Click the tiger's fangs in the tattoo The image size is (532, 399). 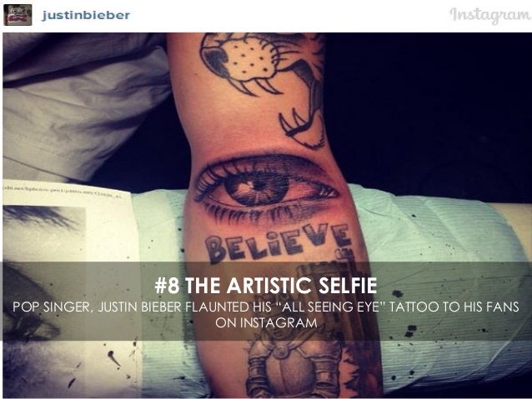click(x=259, y=87)
